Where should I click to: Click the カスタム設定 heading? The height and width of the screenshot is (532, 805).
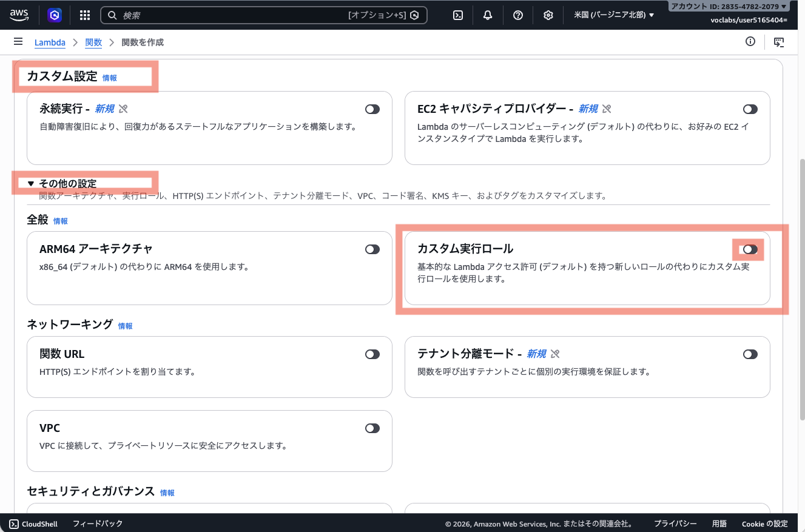point(62,76)
